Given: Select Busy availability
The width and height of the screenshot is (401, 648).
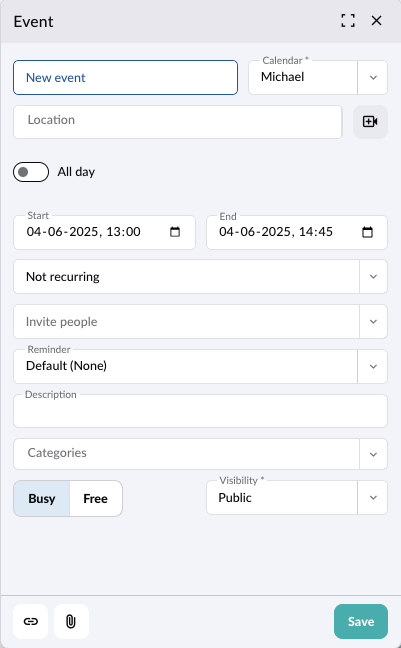Looking at the screenshot, I should [x=42, y=498].
